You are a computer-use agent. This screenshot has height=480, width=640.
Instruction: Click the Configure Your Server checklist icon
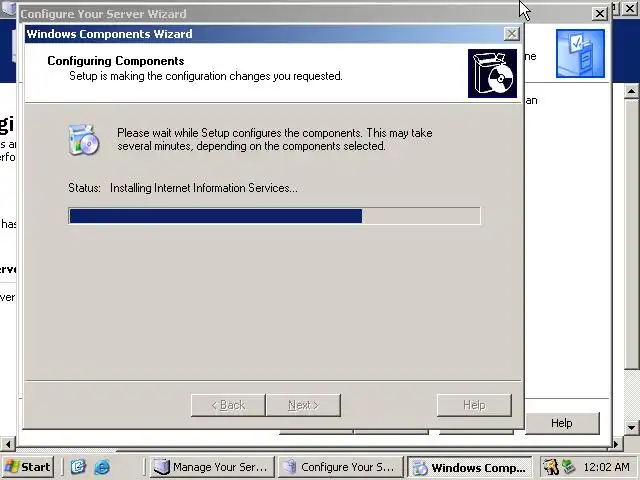coord(580,53)
